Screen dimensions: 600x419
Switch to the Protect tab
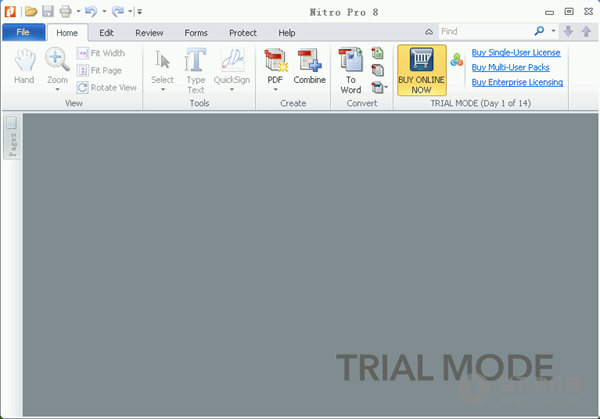tap(243, 33)
